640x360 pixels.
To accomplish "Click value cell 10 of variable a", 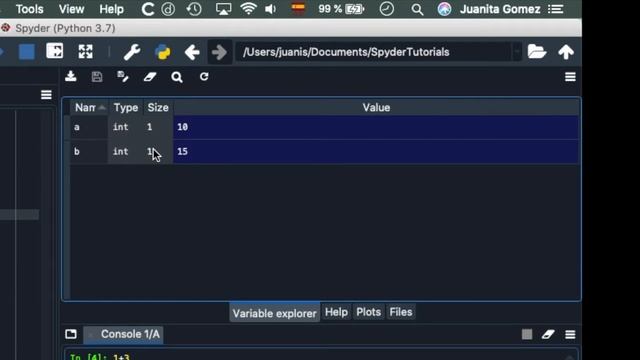I will [376, 127].
